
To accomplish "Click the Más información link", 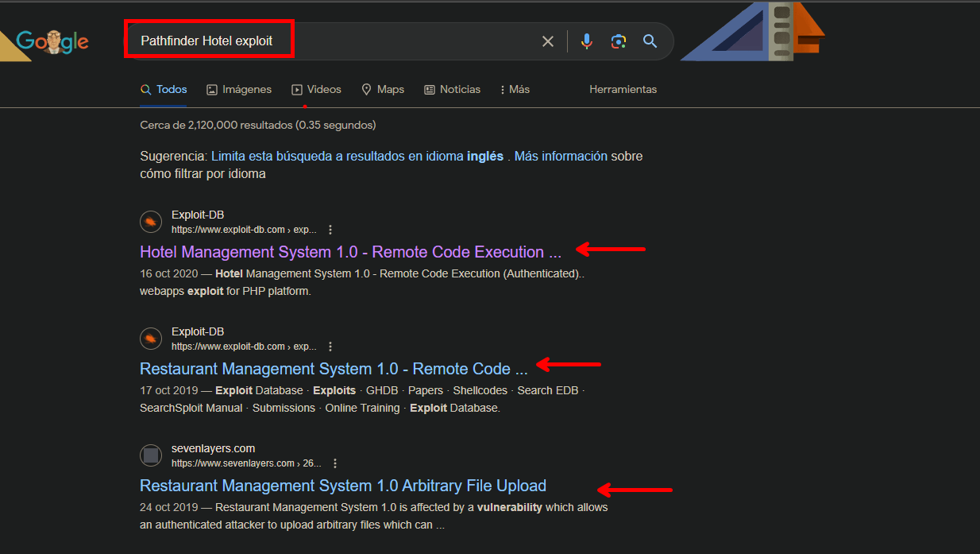I will click(x=561, y=157).
